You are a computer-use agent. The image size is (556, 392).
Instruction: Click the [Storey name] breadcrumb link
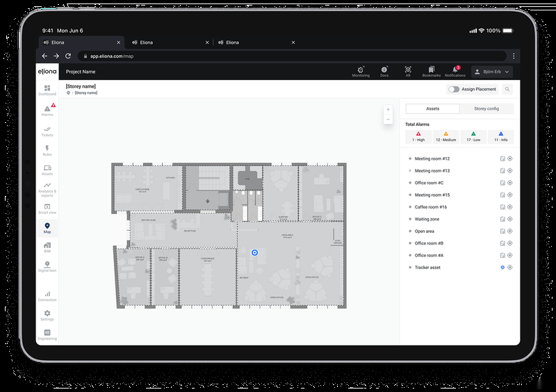85,93
